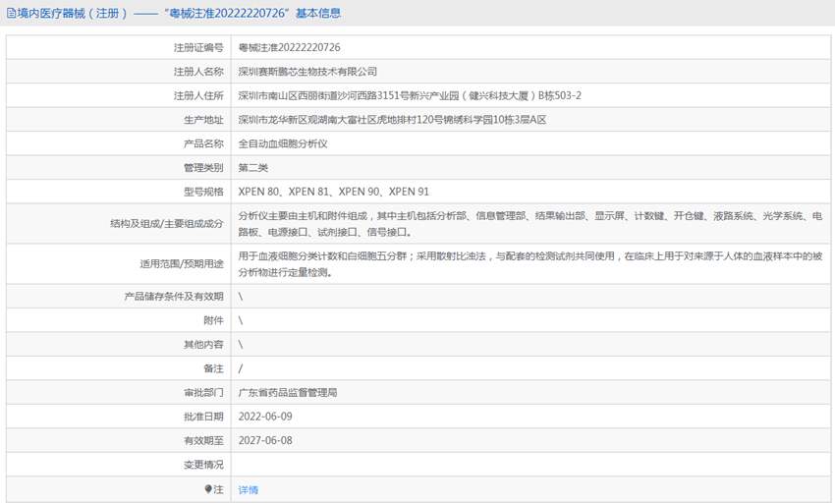Click approving department 广东省药品监督管理局
Screen dimensions: 835x504
[x=288, y=392]
